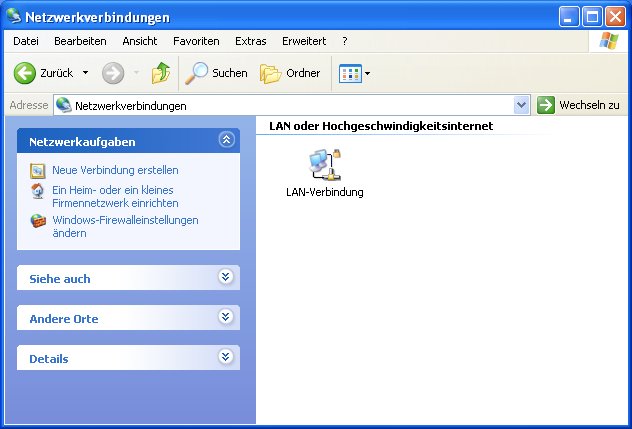Open the Zurück history dropdown arrow
This screenshot has width=632, height=429.
click(85, 73)
